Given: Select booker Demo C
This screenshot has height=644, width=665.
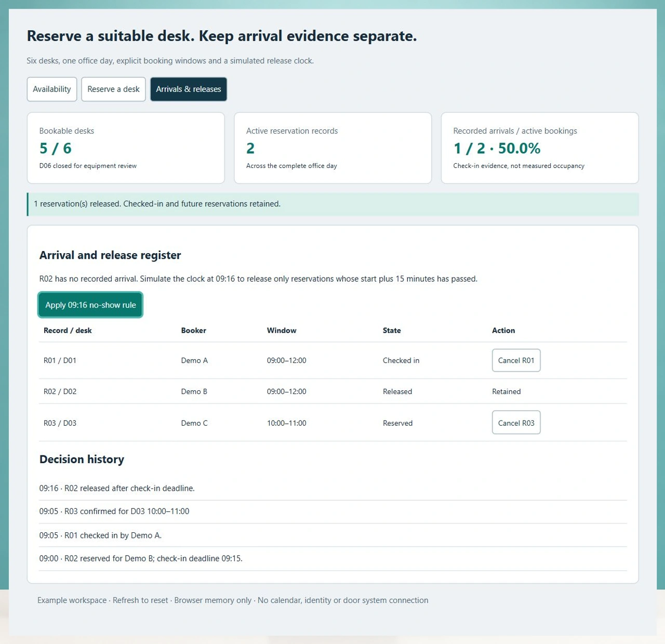Looking at the screenshot, I should coord(194,423).
